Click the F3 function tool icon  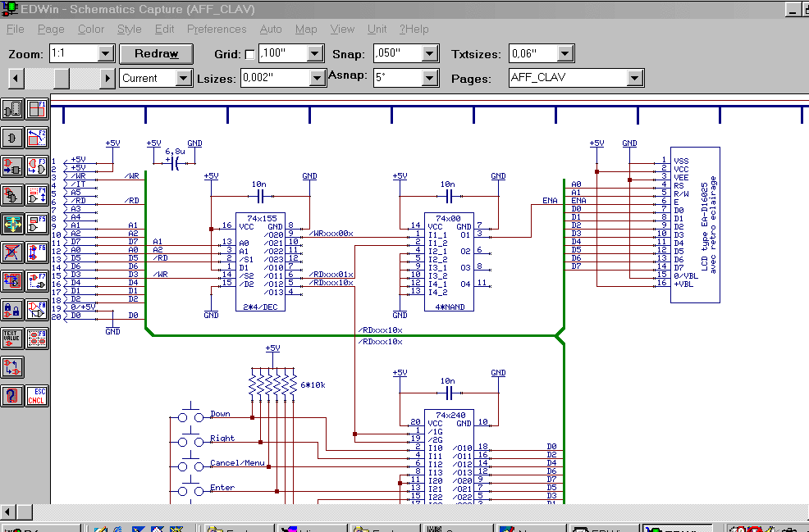click(x=37, y=166)
